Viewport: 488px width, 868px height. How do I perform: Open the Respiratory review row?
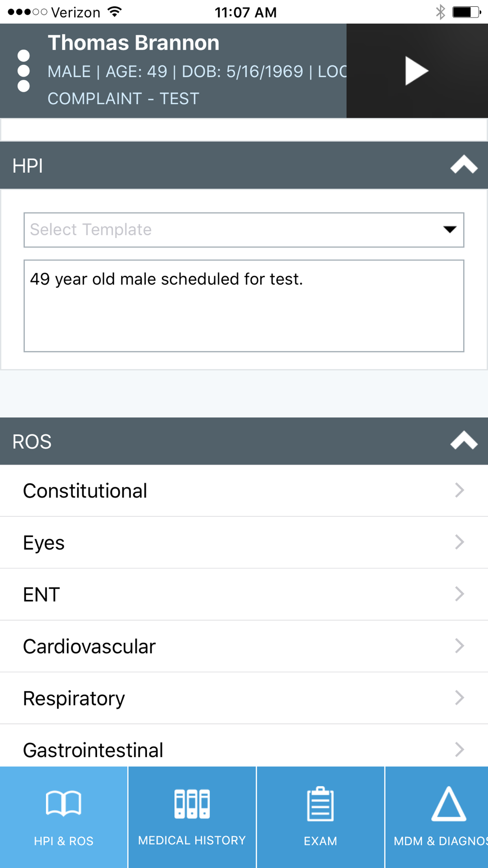(244, 698)
